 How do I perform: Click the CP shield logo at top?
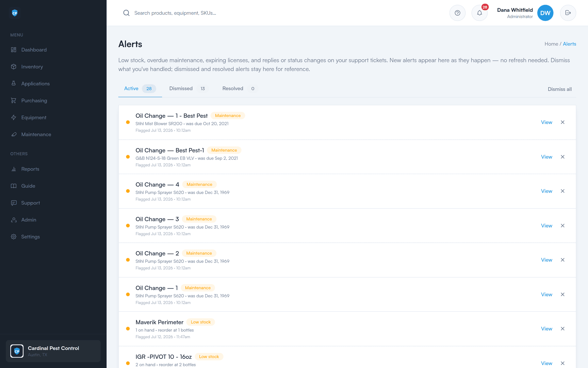15,13
